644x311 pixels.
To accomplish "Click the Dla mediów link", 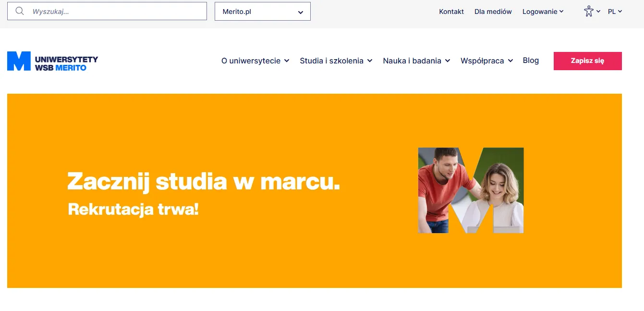I will pos(493,11).
